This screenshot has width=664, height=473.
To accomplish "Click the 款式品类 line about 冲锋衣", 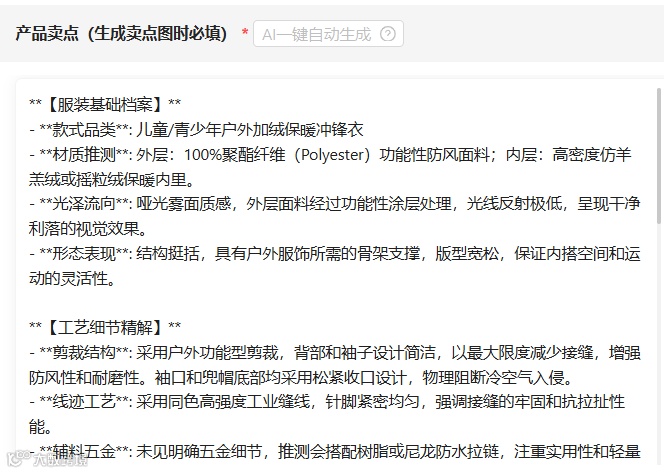I will tap(196, 129).
